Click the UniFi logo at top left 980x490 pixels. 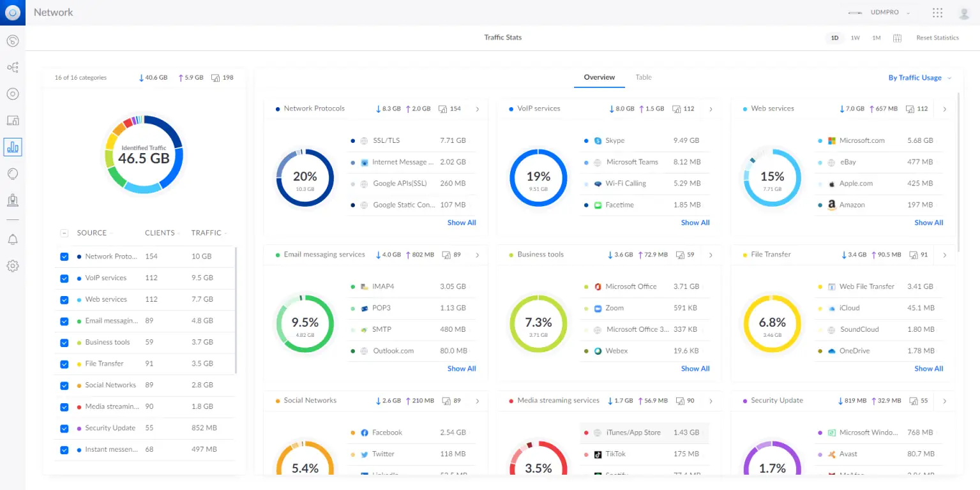pyautogui.click(x=13, y=13)
